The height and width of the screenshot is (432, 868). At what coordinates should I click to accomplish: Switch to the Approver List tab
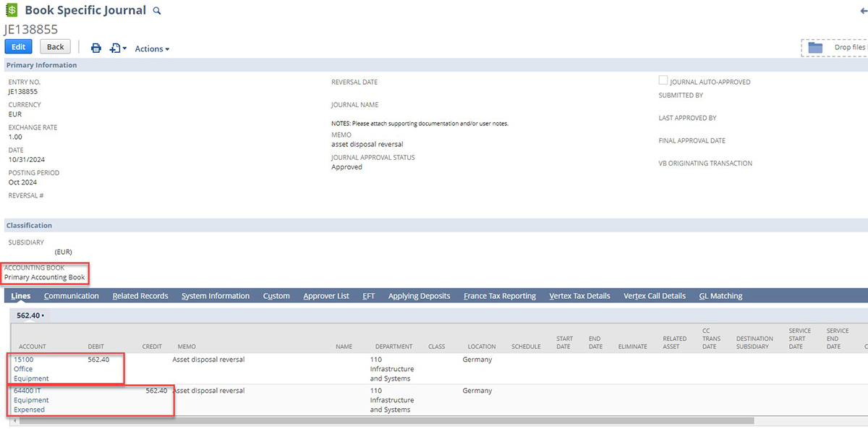pos(326,296)
